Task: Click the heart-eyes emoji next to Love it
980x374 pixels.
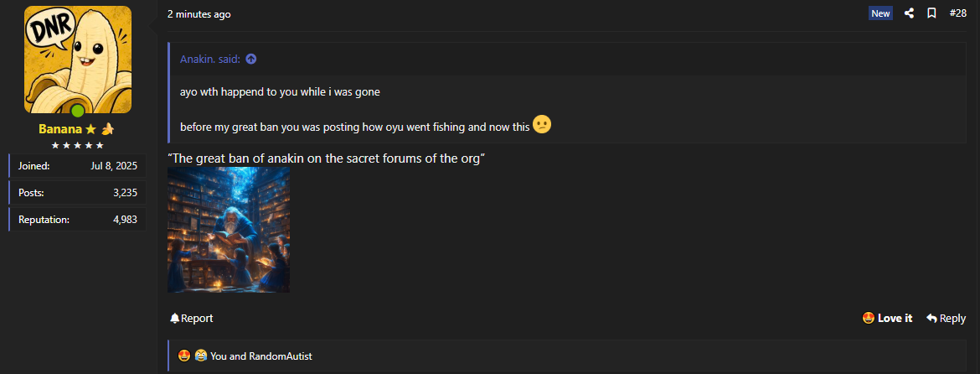Action: [x=868, y=319]
